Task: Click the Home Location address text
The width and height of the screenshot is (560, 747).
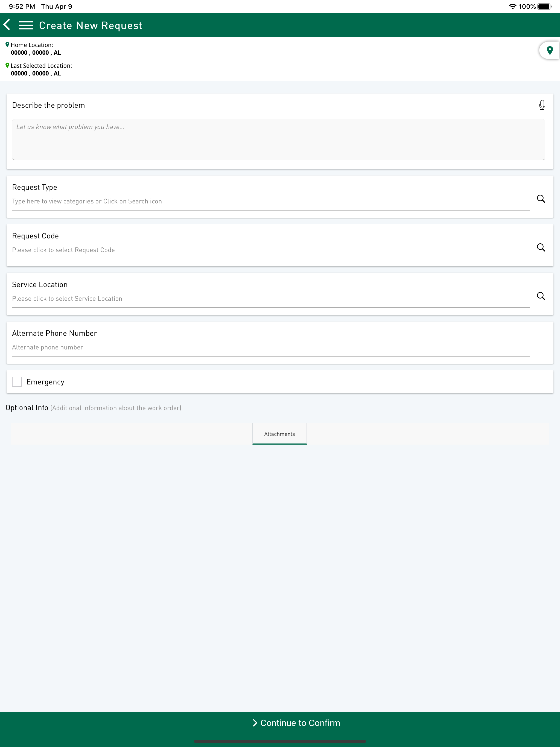Action: (x=36, y=52)
